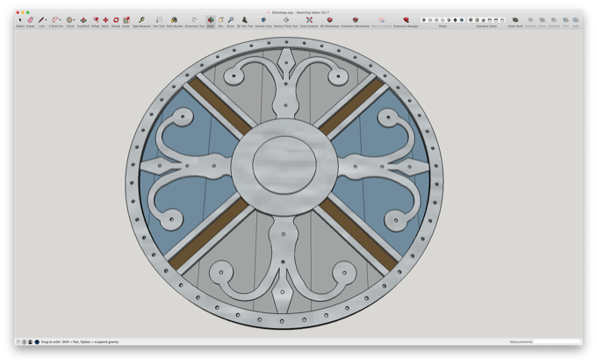Activate the Push/Pull tool
Screen dimensions: 597x364
click(83, 20)
